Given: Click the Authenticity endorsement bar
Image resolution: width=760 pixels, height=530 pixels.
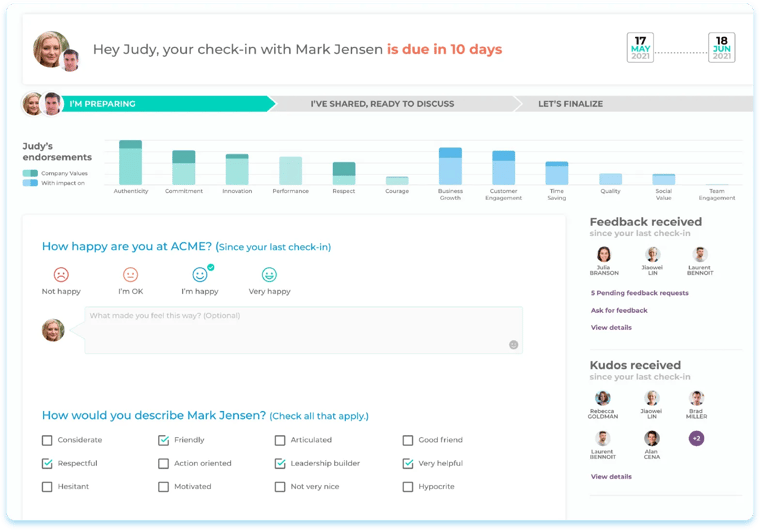Looking at the screenshot, I should pyautogui.click(x=130, y=162).
